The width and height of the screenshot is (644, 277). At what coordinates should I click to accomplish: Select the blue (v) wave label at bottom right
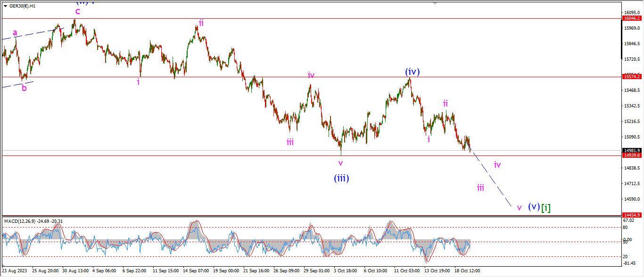(x=534, y=207)
